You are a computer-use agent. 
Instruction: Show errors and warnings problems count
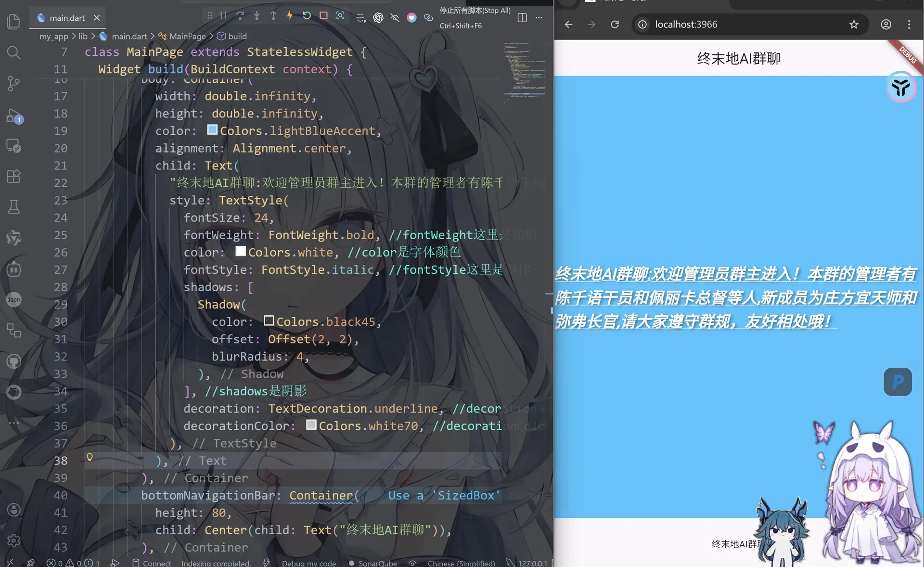click(73, 563)
